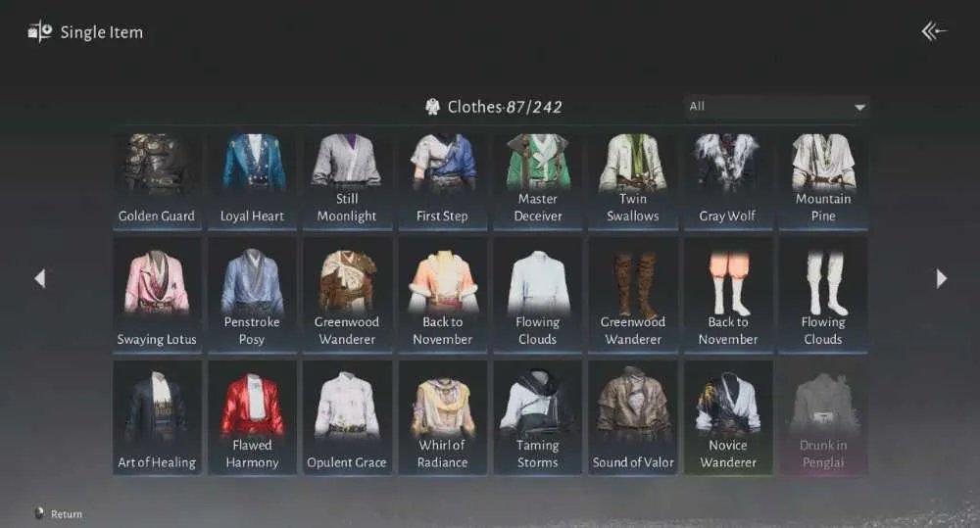Choose the Sound of Valor brown outfit
Image resolution: width=980 pixels, height=528 pixels.
[x=632, y=416]
